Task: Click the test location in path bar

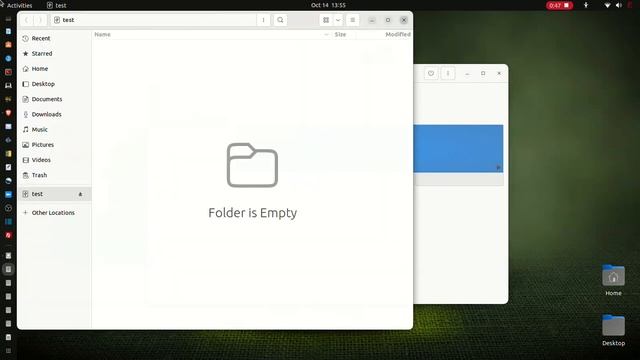Action: point(64,20)
